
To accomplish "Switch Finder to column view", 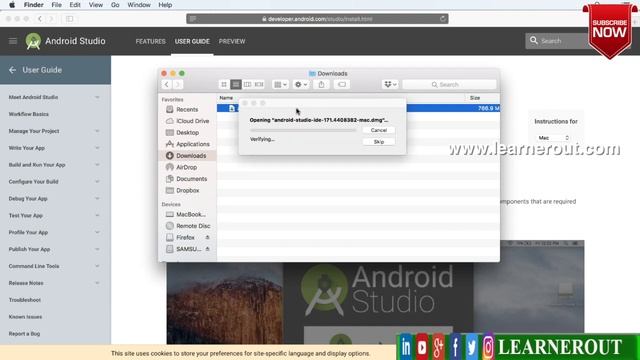I will [247, 84].
